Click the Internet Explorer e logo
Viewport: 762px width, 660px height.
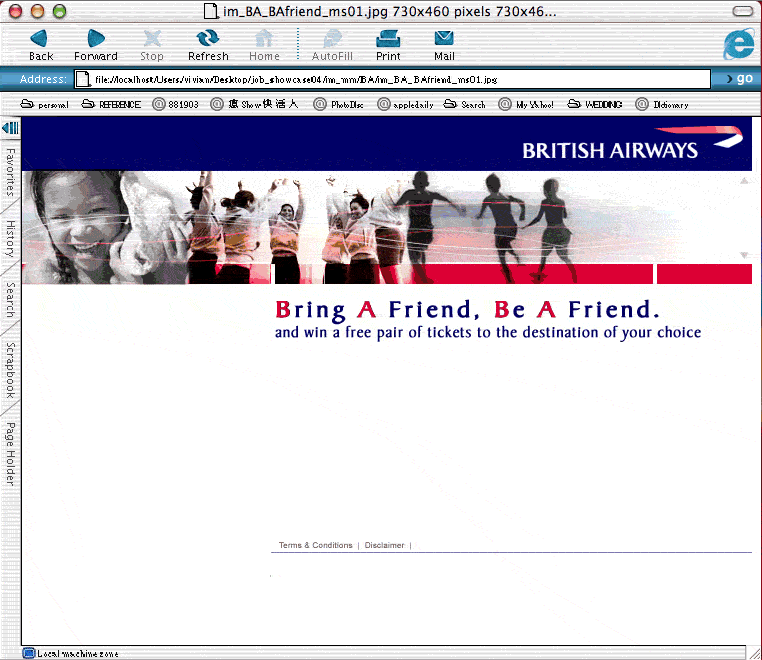point(739,44)
